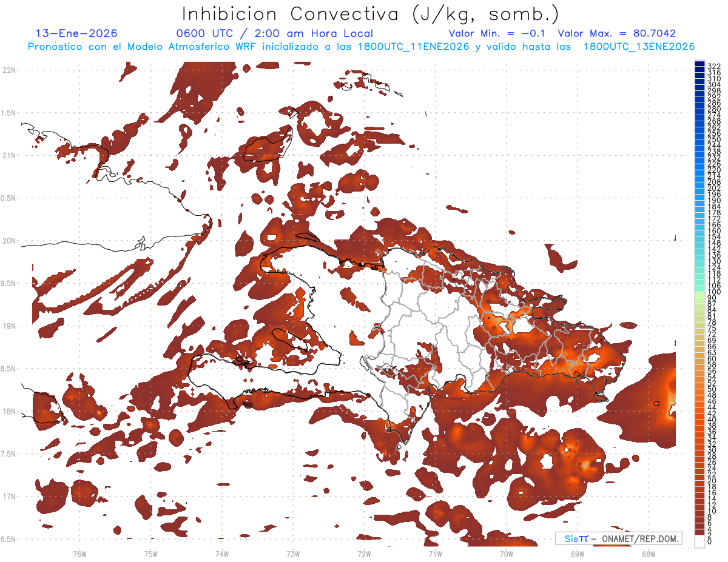Click the '19N' latitude label
Screen dimensions: 728x562
10,326
